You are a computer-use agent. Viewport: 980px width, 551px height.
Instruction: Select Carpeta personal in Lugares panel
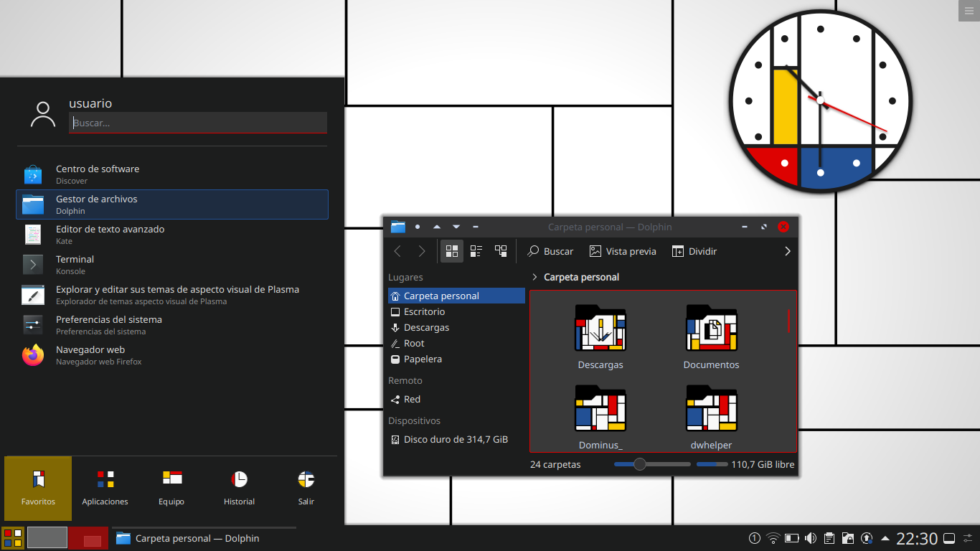456,296
